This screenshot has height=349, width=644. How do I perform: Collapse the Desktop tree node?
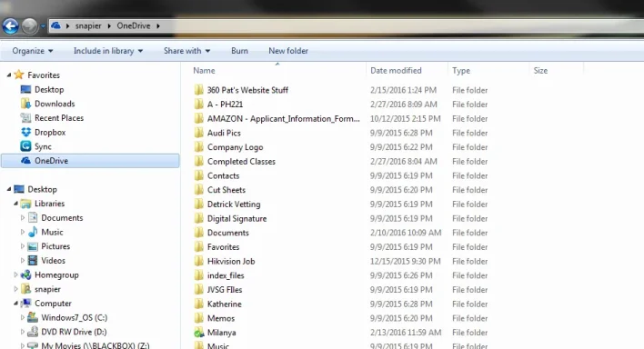[x=8, y=189]
